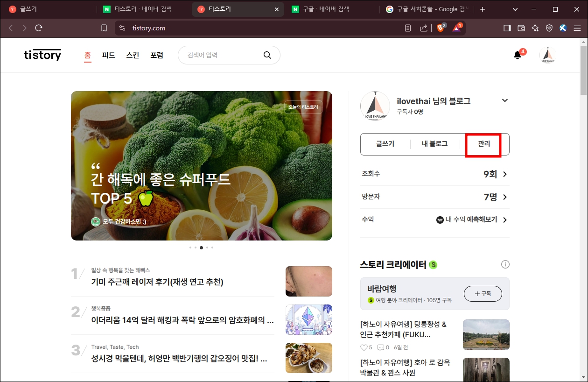The width and height of the screenshot is (588, 382).
Task: Open the VPN shield toolbar icon
Action: click(549, 28)
